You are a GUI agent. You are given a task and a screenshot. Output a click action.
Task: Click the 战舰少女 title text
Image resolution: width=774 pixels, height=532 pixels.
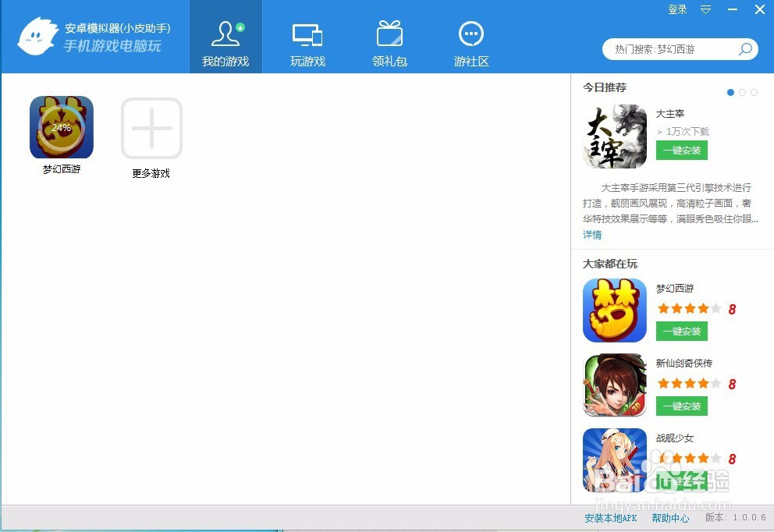click(675, 438)
